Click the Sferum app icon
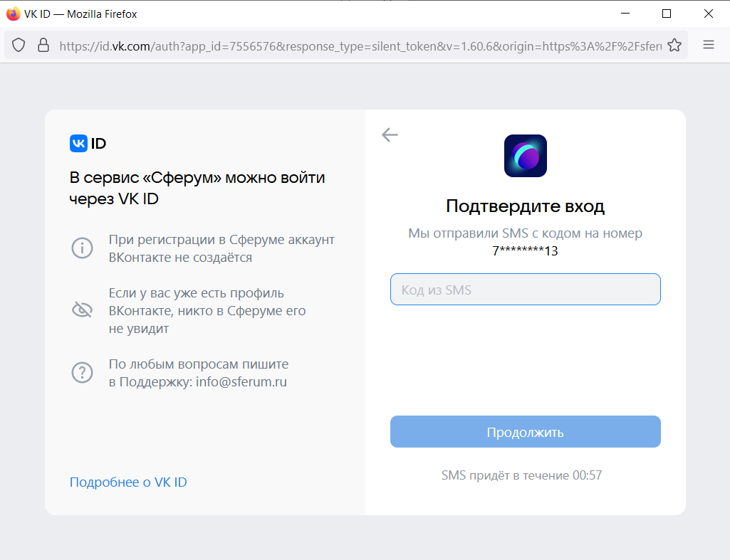Image resolution: width=730 pixels, height=560 pixels. pyautogui.click(x=525, y=155)
